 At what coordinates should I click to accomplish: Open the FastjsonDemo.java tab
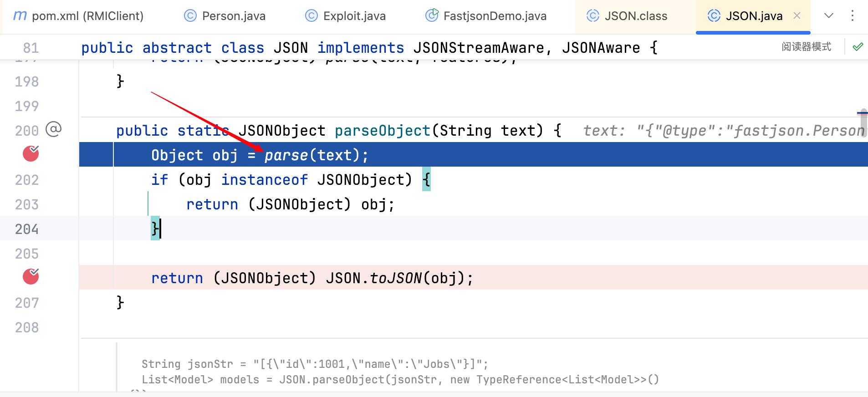[x=486, y=16]
